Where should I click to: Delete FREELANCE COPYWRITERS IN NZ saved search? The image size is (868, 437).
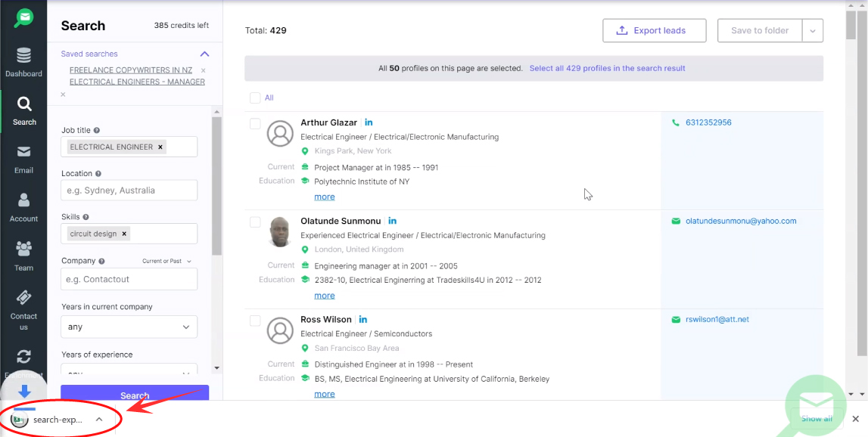pyautogui.click(x=203, y=70)
